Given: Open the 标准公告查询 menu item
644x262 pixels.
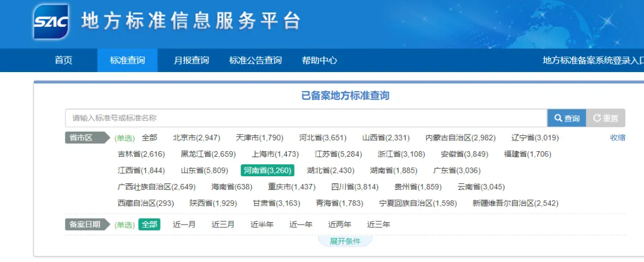Looking at the screenshot, I should point(255,60).
